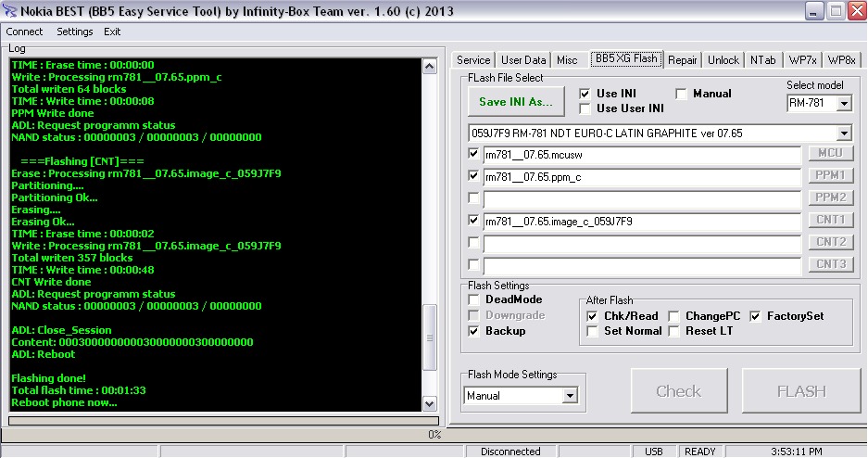Toggle the FactorySet checkbox
The height and width of the screenshot is (458, 868).
tap(755, 316)
